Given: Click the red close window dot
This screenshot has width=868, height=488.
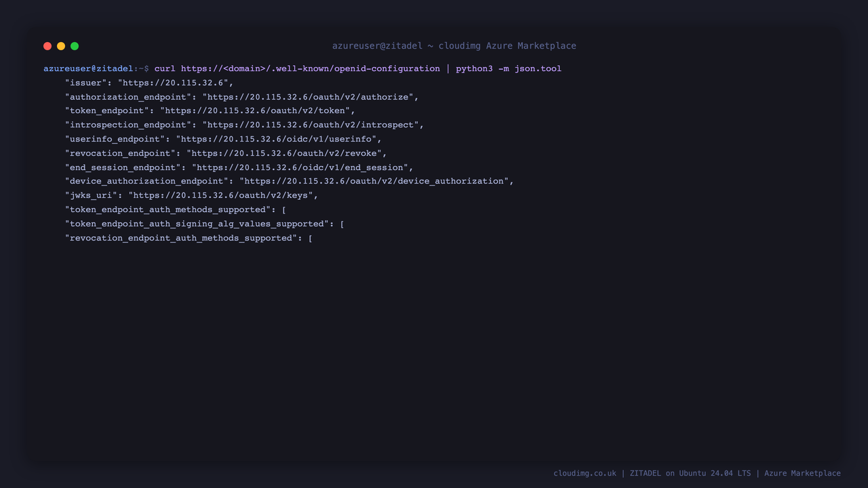Looking at the screenshot, I should pyautogui.click(x=47, y=46).
